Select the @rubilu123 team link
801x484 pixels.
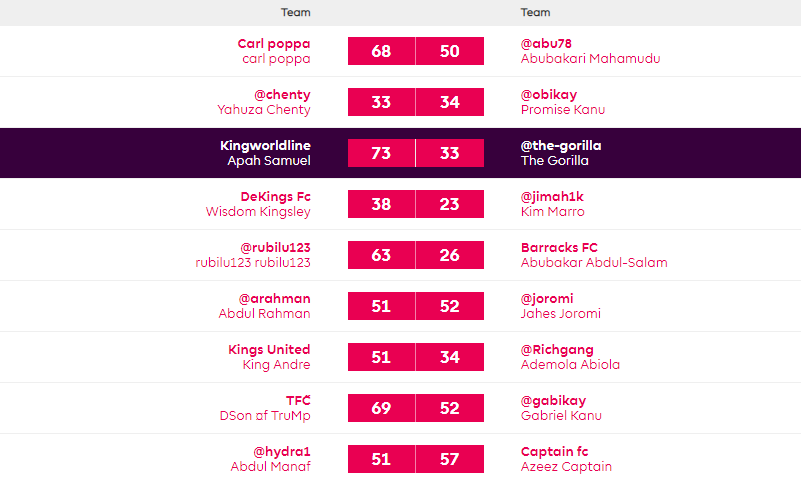coord(275,248)
